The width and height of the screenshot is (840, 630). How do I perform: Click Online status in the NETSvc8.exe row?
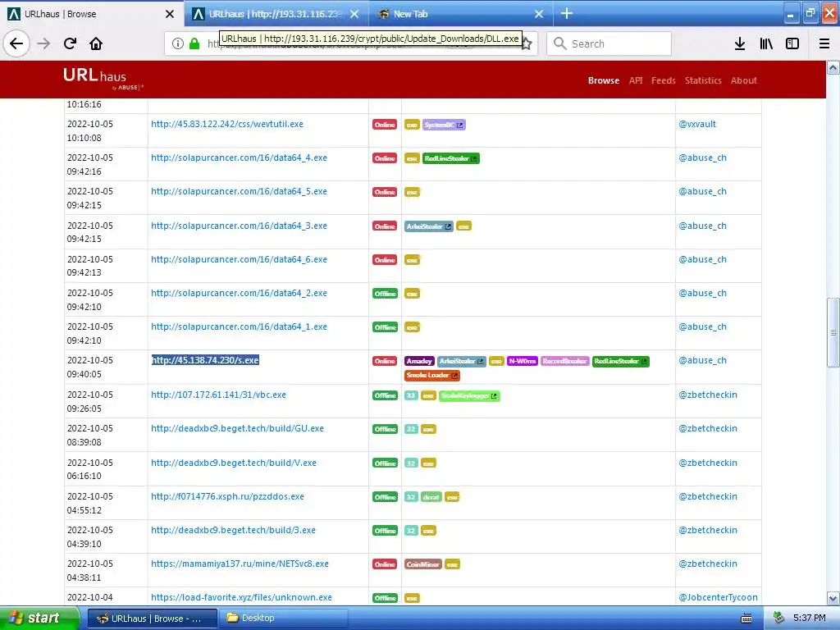pos(385,564)
